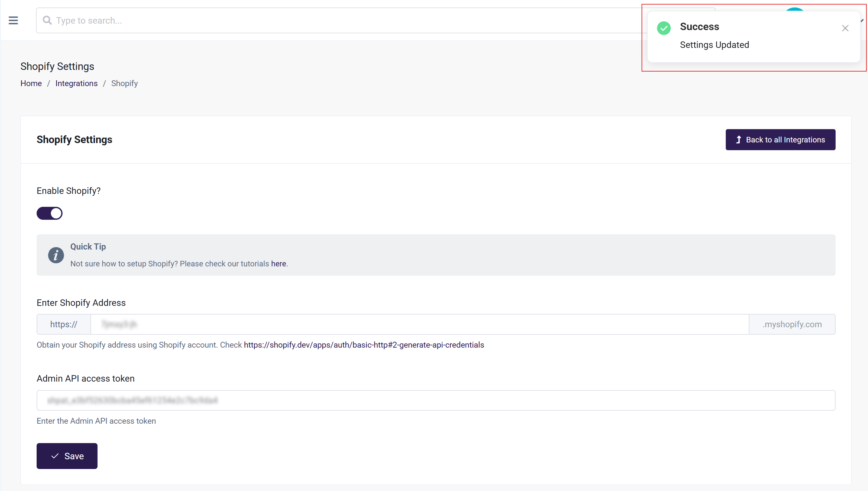The image size is (868, 491).
Task: Disable the Enable Shopify toggle
Action: 50,213
